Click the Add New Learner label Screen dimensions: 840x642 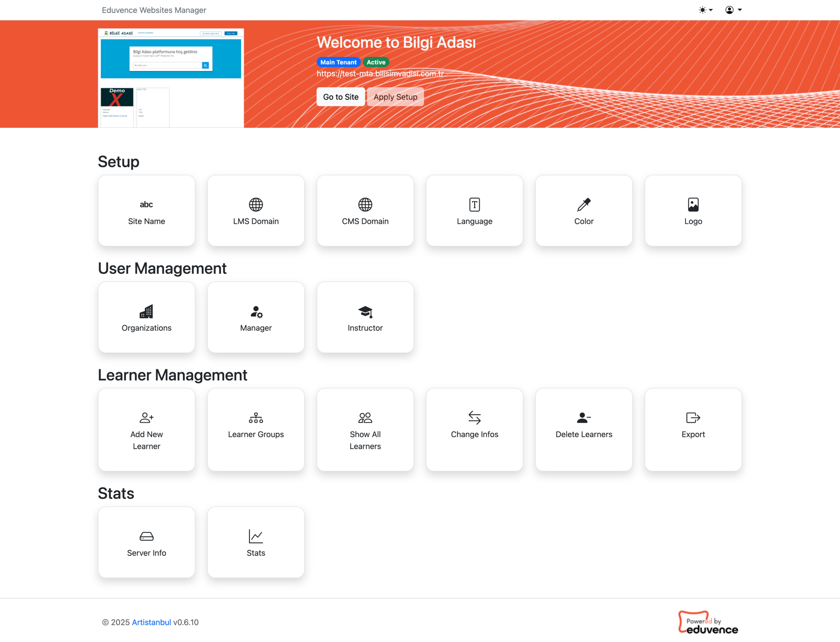pos(146,440)
